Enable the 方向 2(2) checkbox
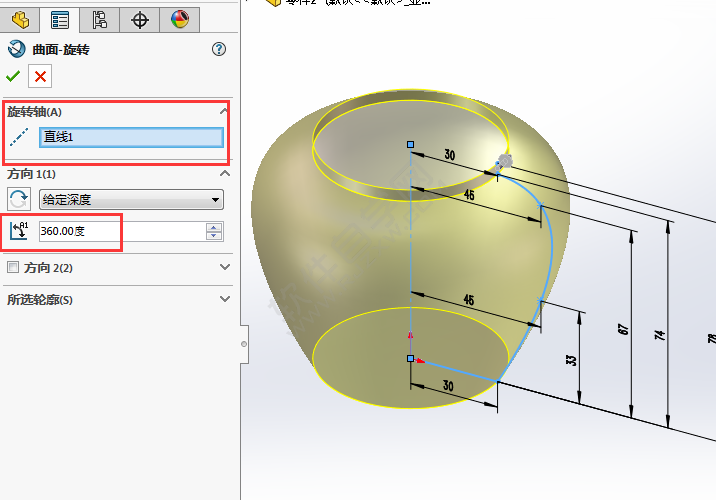 13,267
